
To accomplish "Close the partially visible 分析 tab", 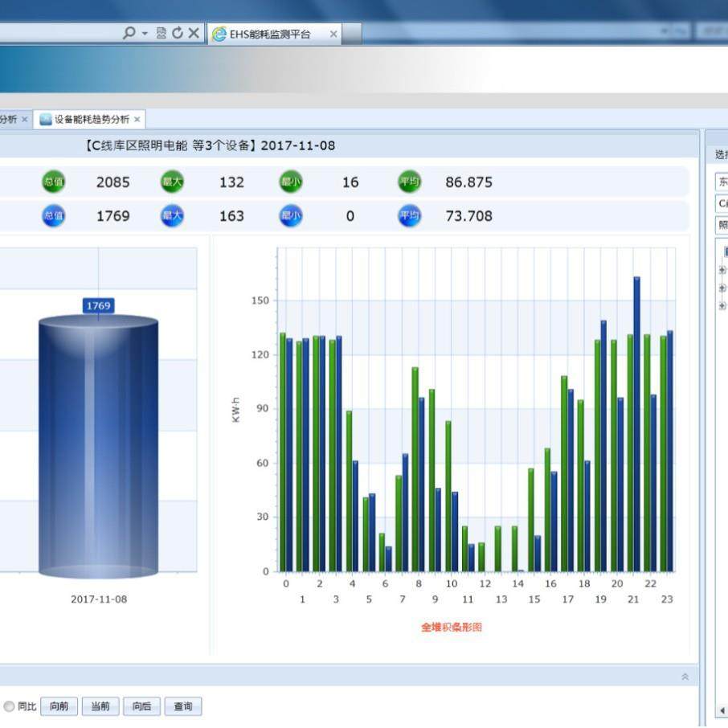I will [25, 119].
